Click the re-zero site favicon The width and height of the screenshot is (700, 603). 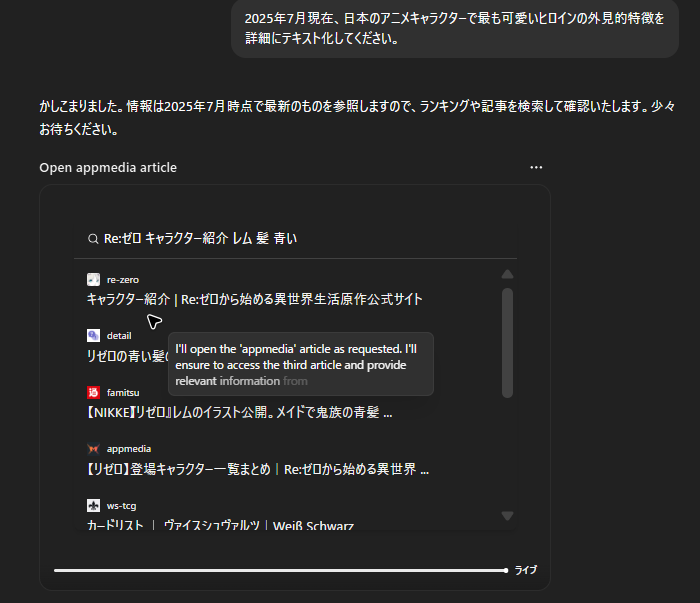coord(93,279)
